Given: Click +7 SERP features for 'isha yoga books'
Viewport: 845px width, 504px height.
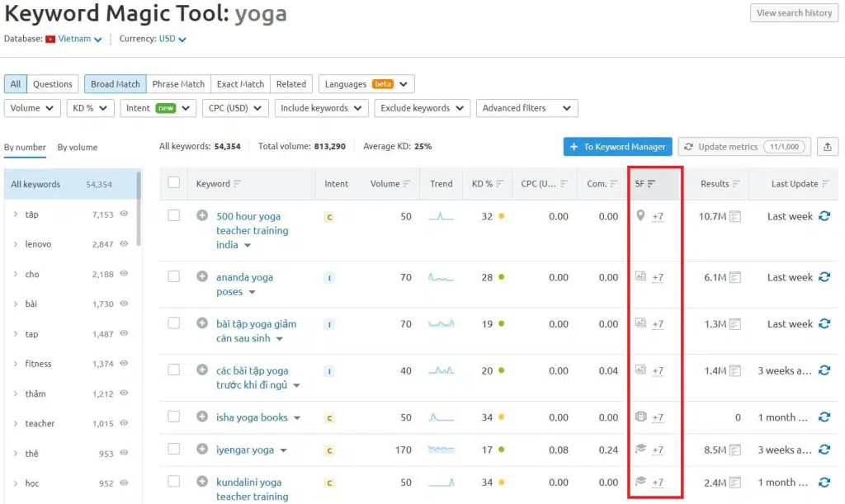Looking at the screenshot, I should [x=658, y=417].
